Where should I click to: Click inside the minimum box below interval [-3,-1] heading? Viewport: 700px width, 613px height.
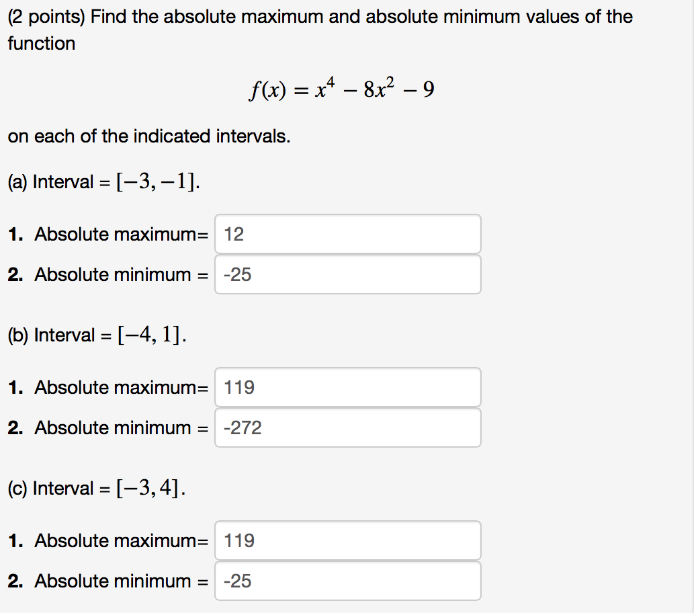[x=347, y=274]
